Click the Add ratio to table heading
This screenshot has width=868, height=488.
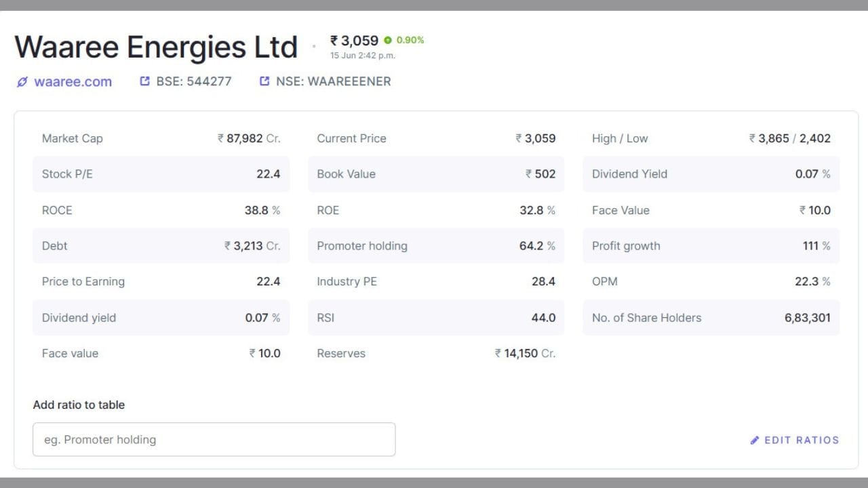pyautogui.click(x=79, y=405)
